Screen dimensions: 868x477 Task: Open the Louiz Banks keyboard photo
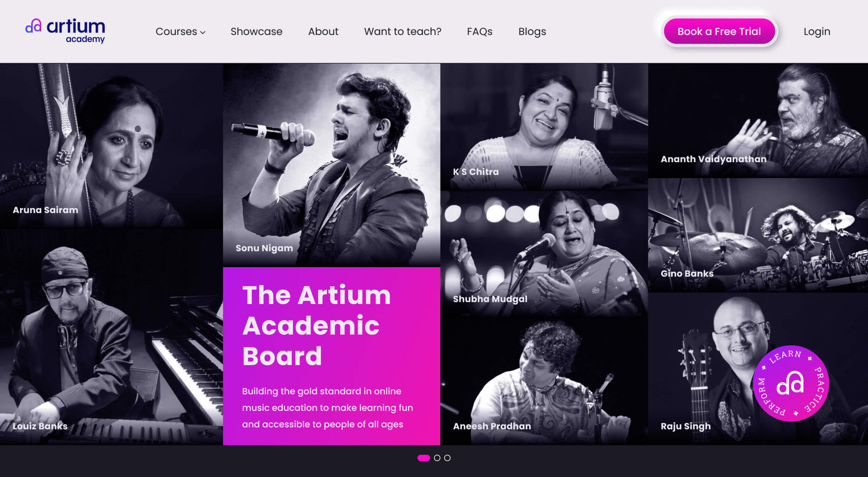point(111,337)
